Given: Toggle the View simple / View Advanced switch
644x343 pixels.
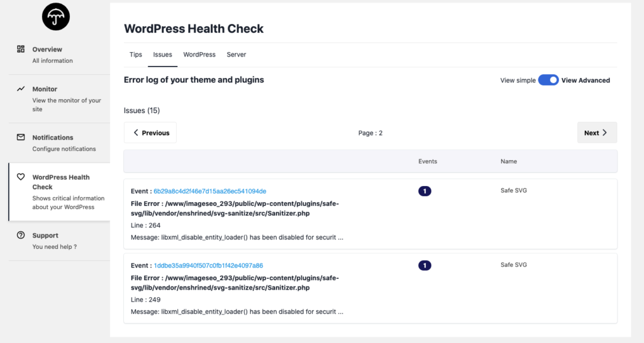Looking at the screenshot, I should click(x=548, y=80).
